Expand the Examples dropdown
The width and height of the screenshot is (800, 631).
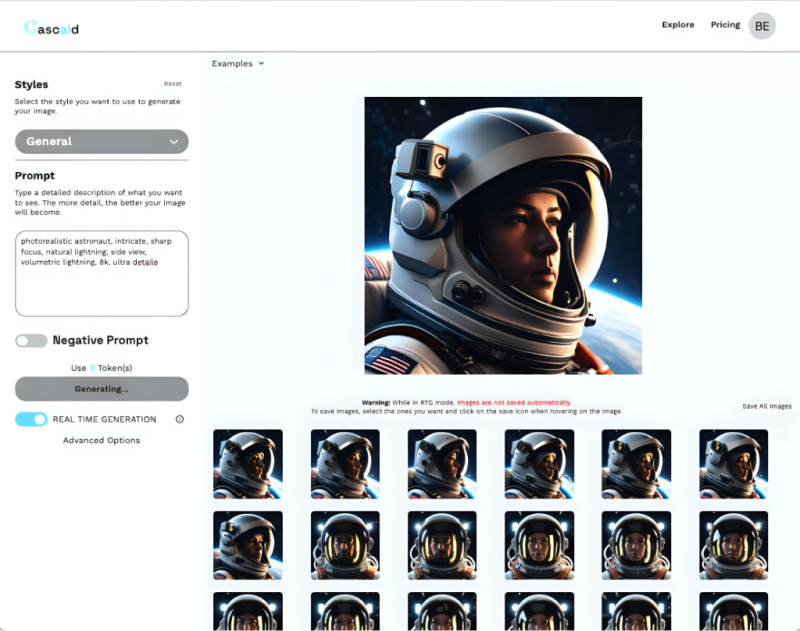tap(238, 64)
